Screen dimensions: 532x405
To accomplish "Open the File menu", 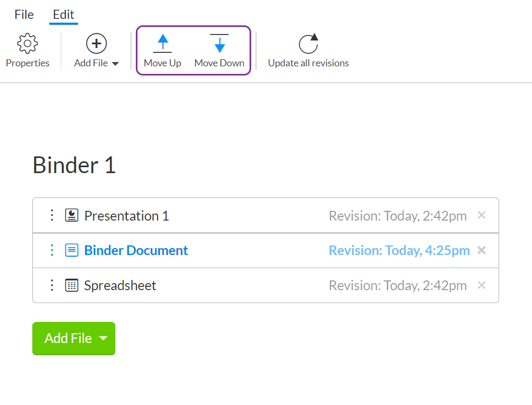I will click(x=24, y=15).
